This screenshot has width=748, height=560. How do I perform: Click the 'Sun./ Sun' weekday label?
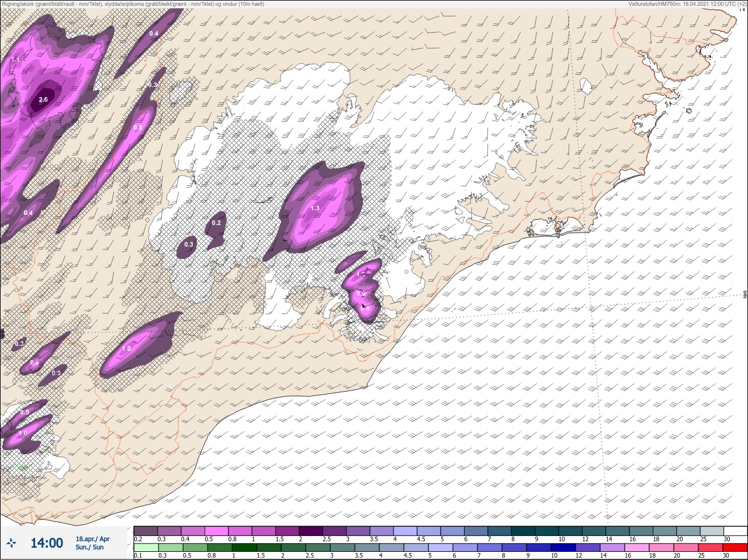pos(89,547)
